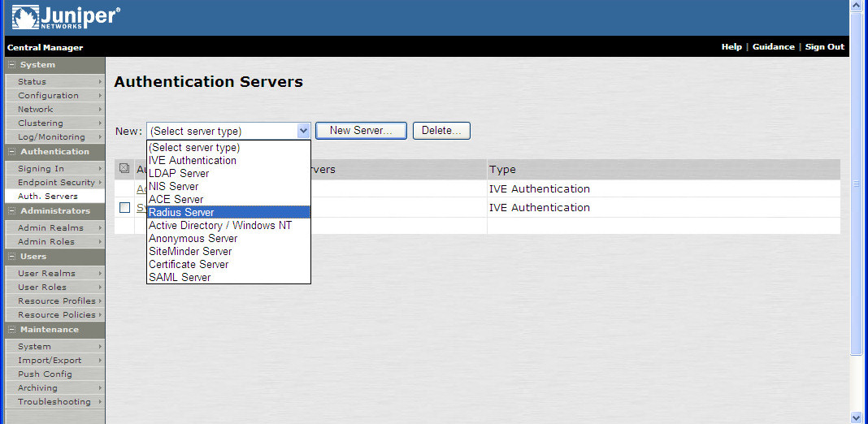Open the Network menu item
868x424 pixels.
click(x=54, y=109)
